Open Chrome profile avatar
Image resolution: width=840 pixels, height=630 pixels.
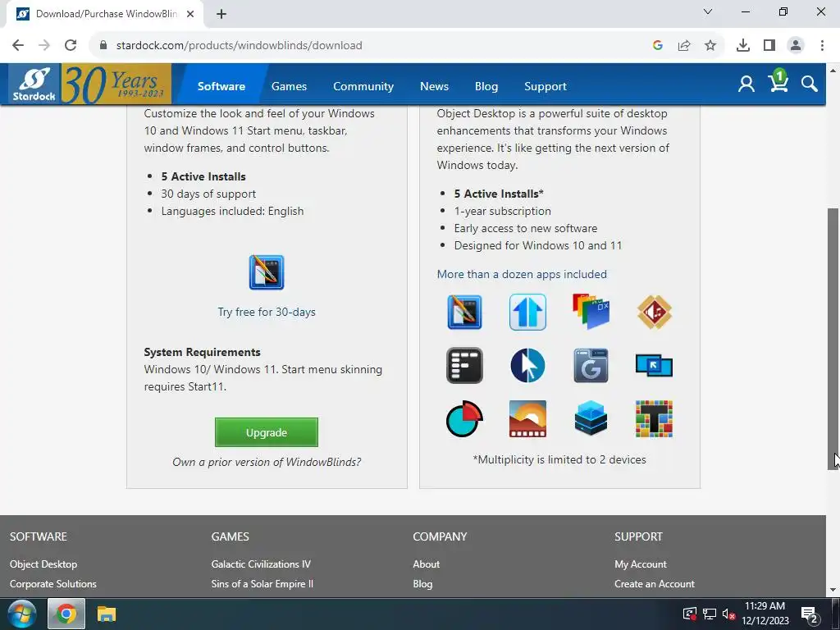[796, 45]
